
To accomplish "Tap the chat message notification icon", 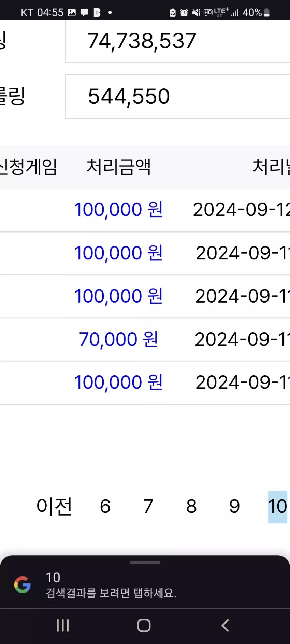I will pos(84,13).
